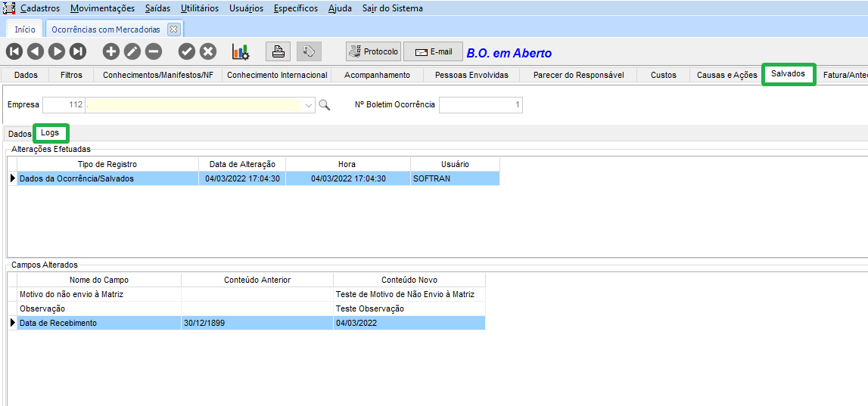
Task: Click the SOFTRAN user cell
Action: point(455,178)
